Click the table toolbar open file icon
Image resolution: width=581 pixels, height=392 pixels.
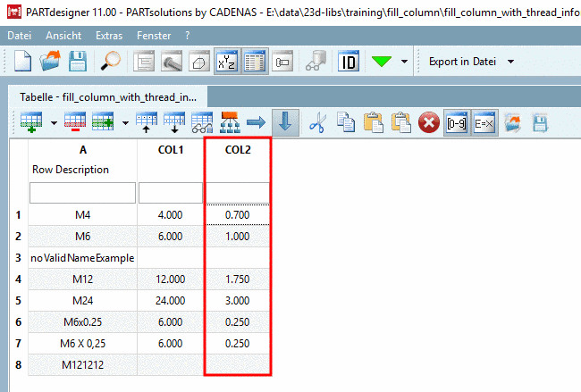[x=512, y=122]
